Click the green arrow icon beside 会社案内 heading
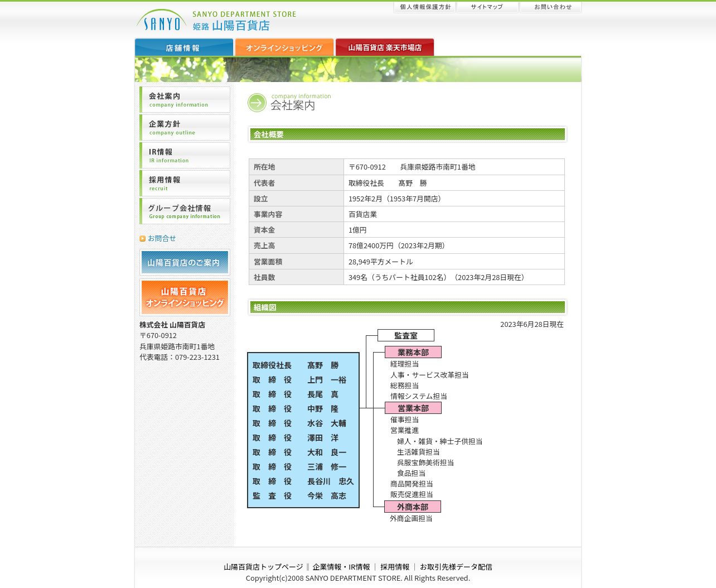Viewport: 716px width, 588px height. pyautogui.click(x=257, y=103)
